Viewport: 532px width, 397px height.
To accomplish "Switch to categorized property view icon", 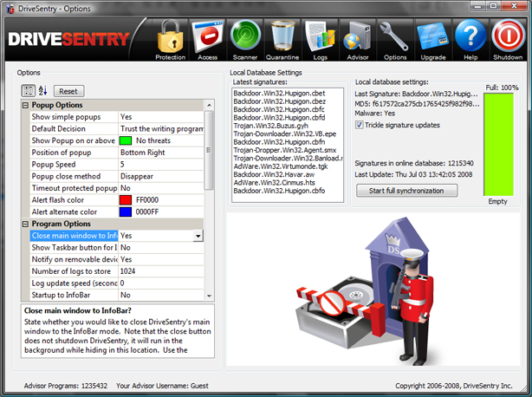I will point(29,91).
